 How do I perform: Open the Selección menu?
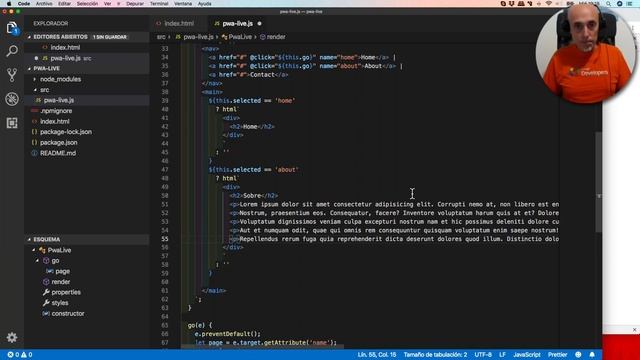coord(87,4)
